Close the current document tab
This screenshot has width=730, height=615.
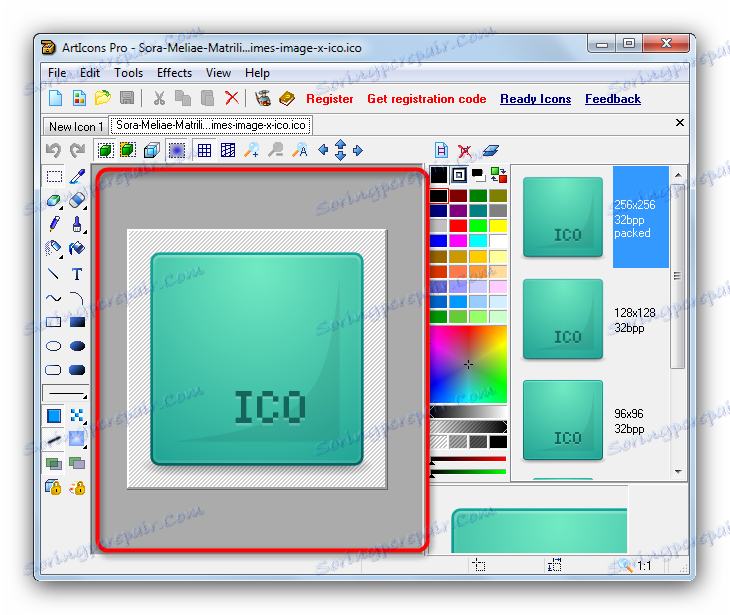pos(680,122)
